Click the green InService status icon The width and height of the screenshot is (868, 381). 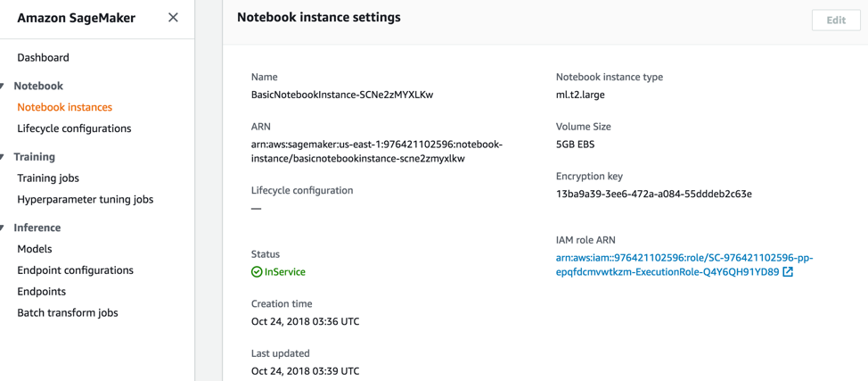point(257,272)
